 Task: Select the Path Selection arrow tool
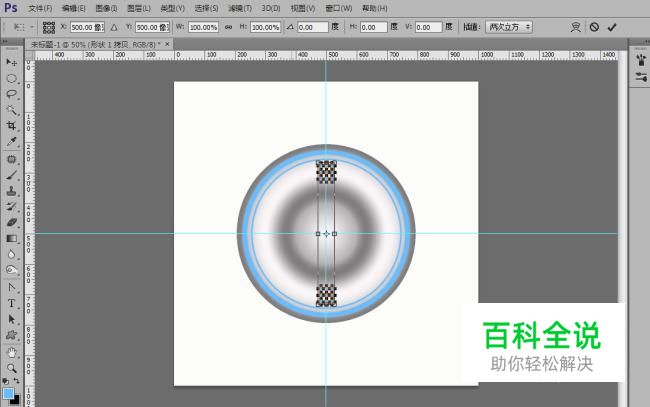pyautogui.click(x=11, y=319)
